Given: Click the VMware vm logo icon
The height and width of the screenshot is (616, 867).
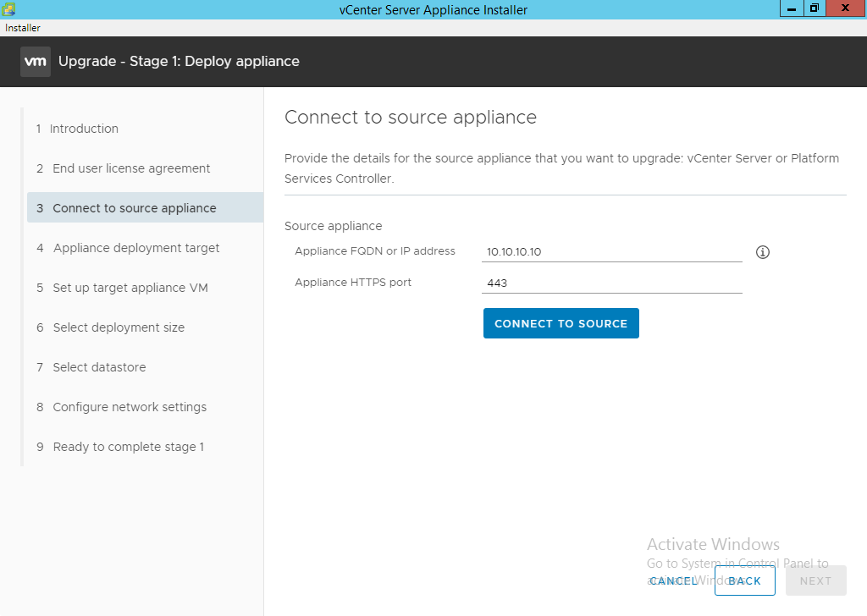Looking at the screenshot, I should (x=36, y=62).
